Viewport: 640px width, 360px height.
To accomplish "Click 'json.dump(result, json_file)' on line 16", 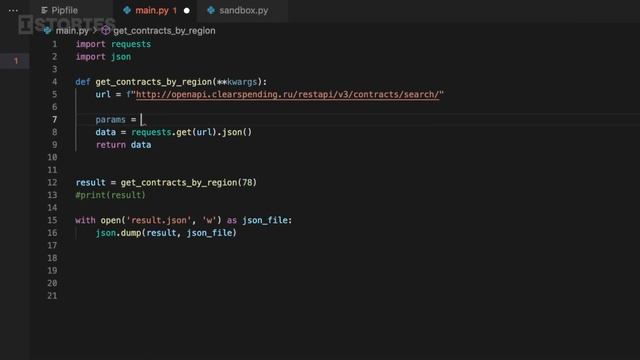I will [x=166, y=233].
